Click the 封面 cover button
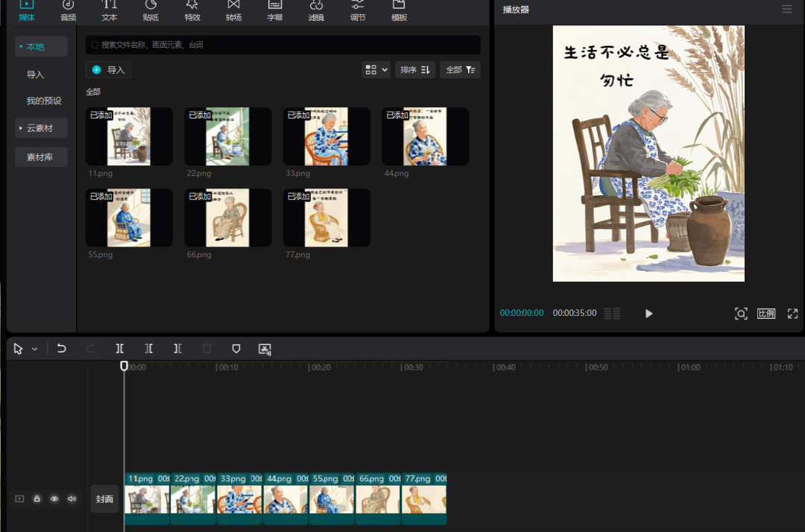The image size is (805, 532). 104,498
